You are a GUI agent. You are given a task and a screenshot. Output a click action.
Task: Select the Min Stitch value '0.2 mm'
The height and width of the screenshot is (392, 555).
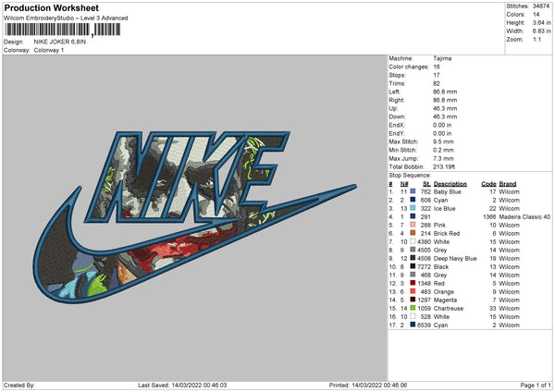(443, 150)
